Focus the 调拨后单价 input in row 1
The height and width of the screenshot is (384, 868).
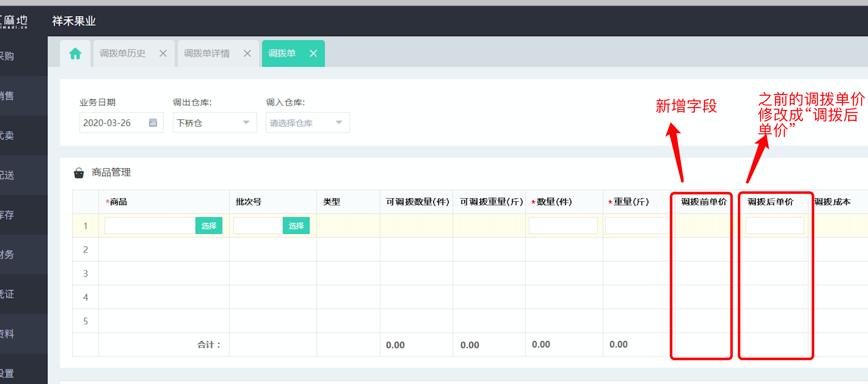[775, 226]
